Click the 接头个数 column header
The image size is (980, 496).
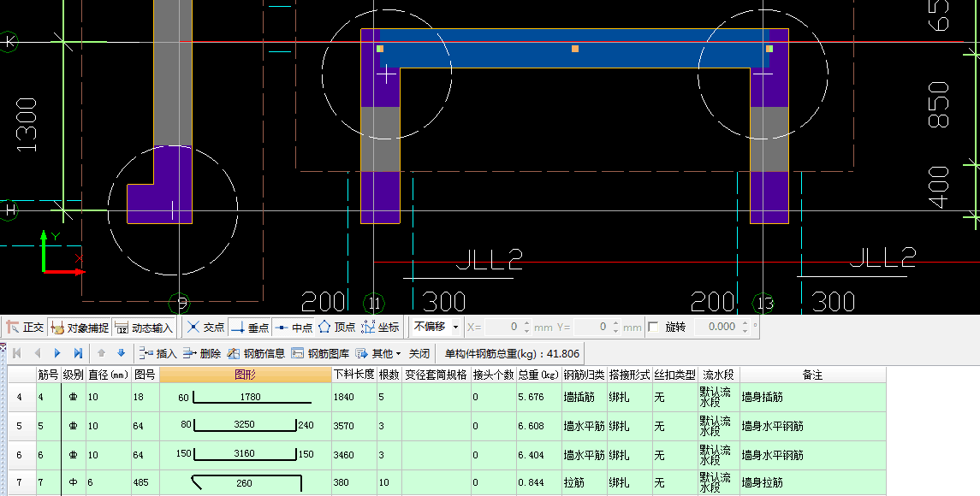[x=493, y=375]
